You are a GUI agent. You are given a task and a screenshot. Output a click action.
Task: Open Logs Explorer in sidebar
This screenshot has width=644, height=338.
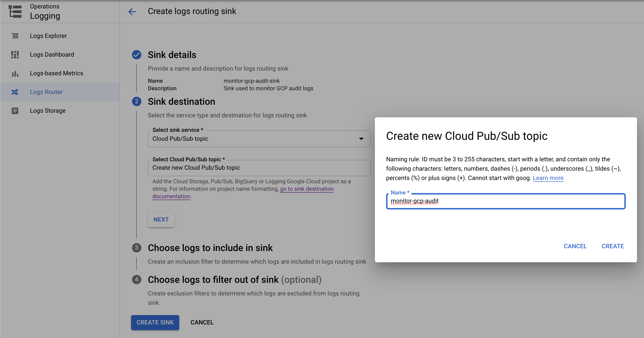point(48,36)
